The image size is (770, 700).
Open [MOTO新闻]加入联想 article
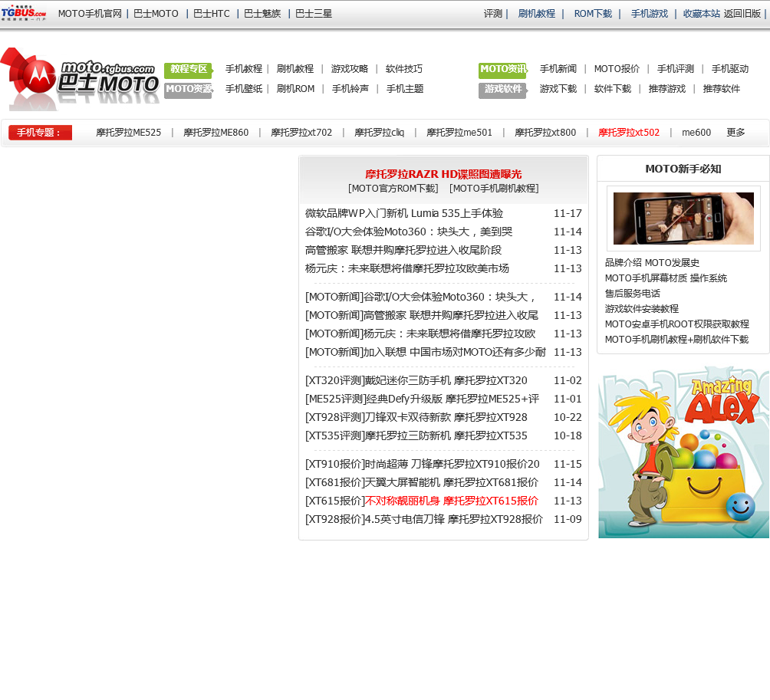pyautogui.click(x=426, y=352)
